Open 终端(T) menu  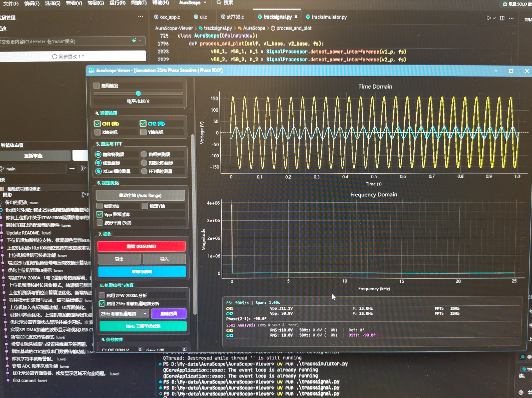[139, 3]
